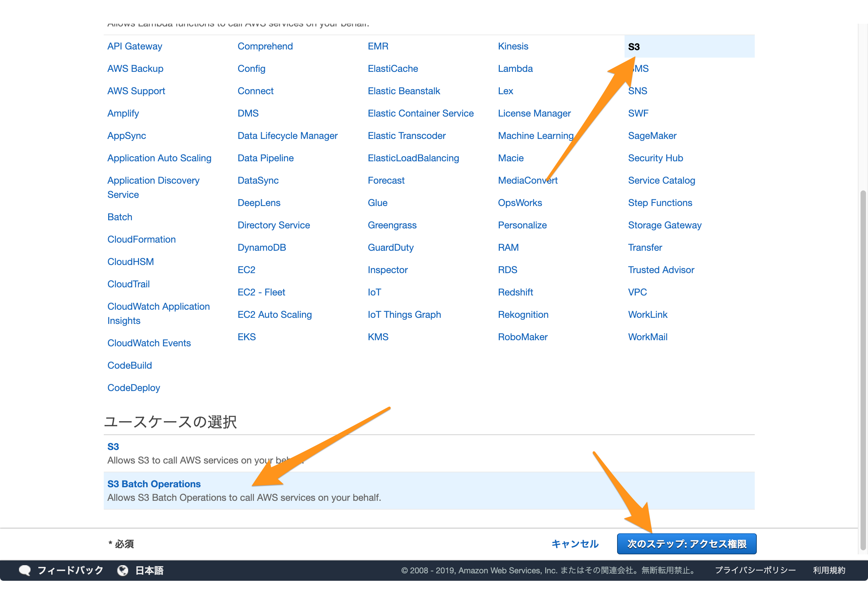Choose DeepLens service

258,203
